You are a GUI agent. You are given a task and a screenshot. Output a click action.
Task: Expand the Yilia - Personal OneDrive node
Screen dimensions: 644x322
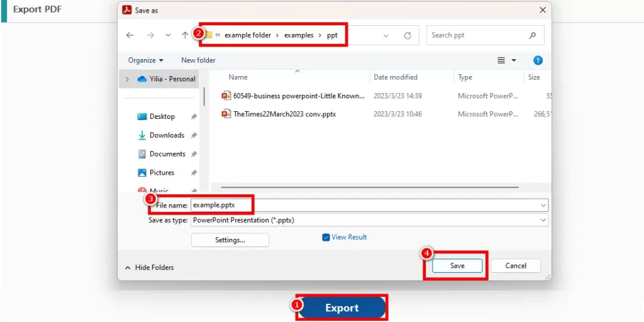click(x=128, y=79)
